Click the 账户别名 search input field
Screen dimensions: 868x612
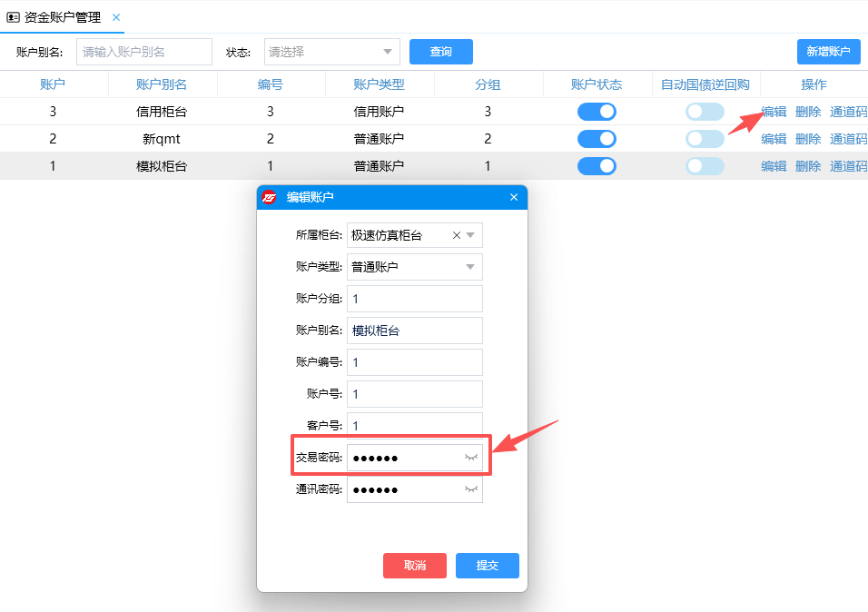143,52
